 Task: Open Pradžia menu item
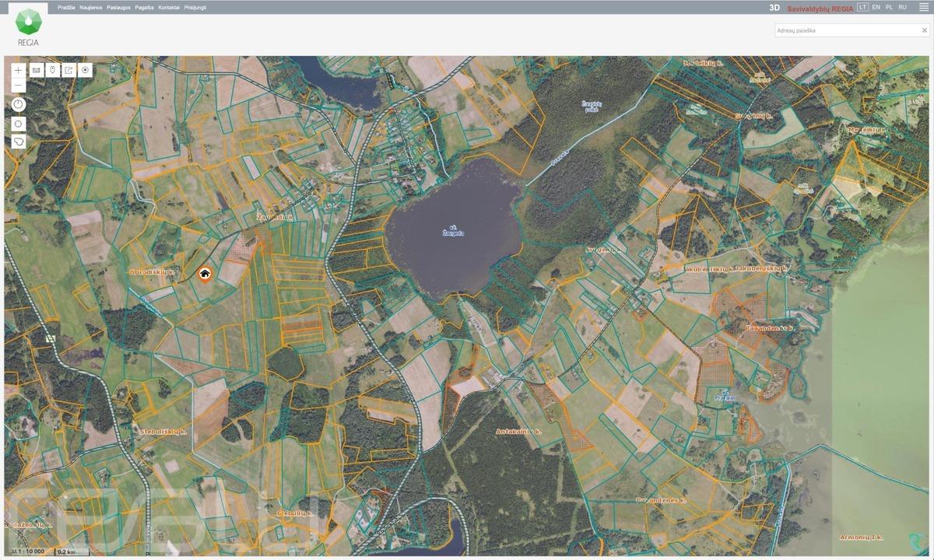(65, 7)
